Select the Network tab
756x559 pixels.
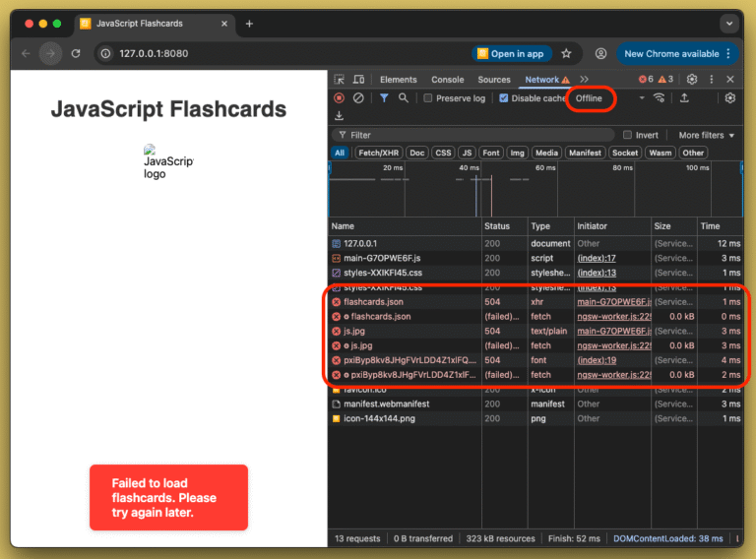tap(546, 80)
